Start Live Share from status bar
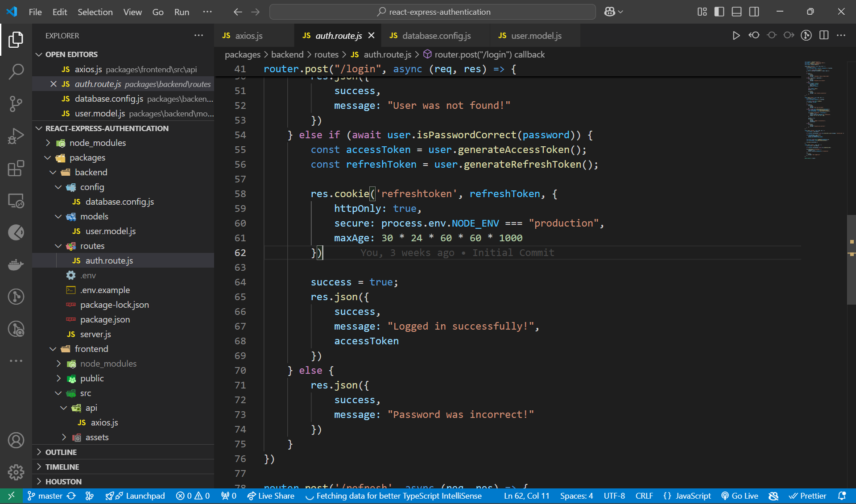856x504 pixels. pos(271,496)
